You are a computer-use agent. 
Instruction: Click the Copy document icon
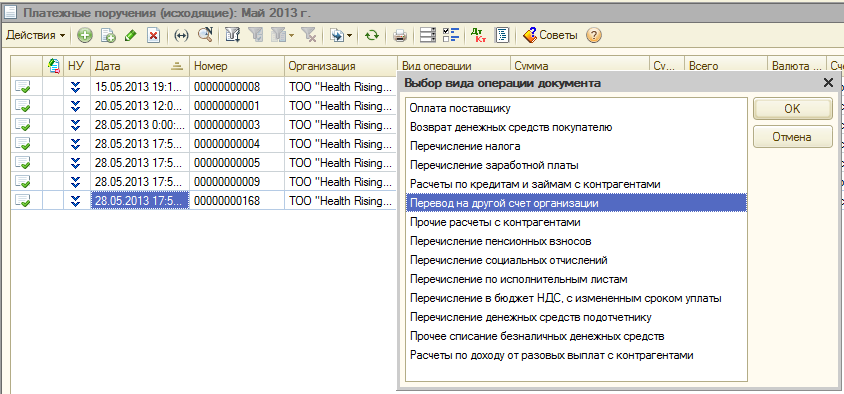(108, 36)
